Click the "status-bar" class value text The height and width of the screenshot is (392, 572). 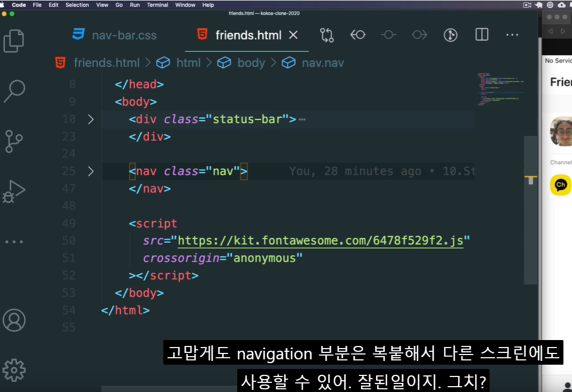[x=247, y=119]
